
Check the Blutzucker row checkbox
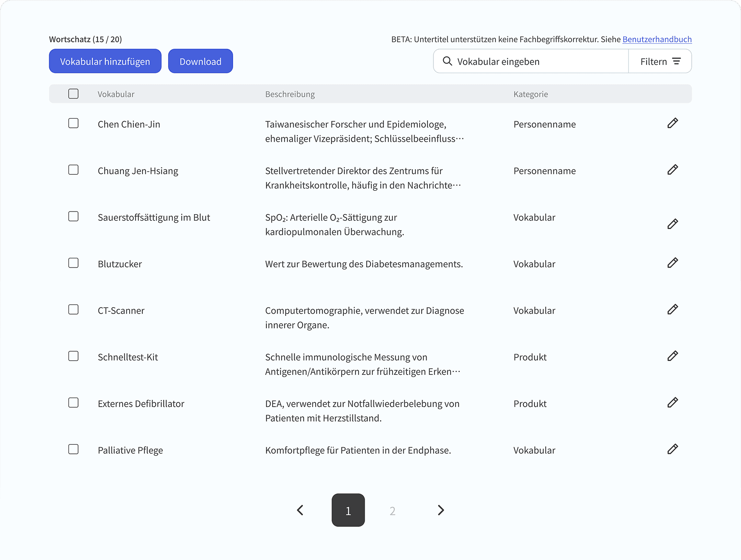(74, 263)
